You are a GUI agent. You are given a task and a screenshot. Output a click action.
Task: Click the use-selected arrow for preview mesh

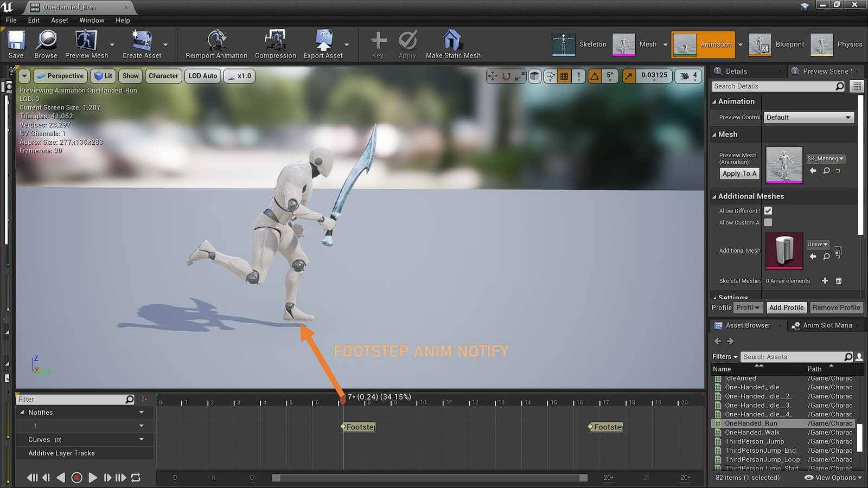pos(813,171)
